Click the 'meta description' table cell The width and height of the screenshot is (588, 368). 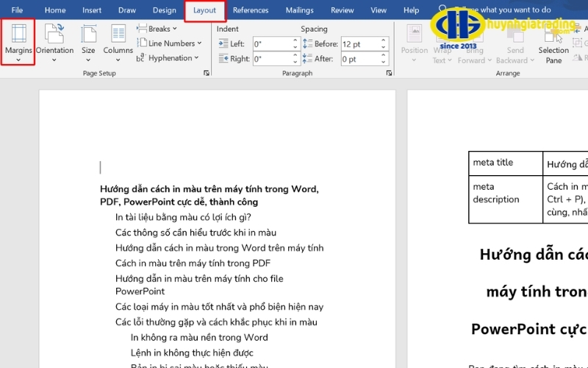click(506, 199)
